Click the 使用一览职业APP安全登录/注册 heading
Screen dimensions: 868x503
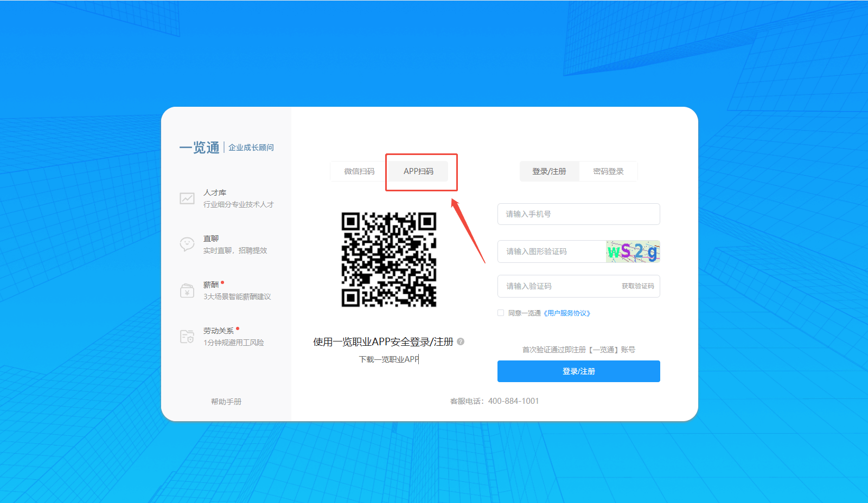click(x=383, y=342)
